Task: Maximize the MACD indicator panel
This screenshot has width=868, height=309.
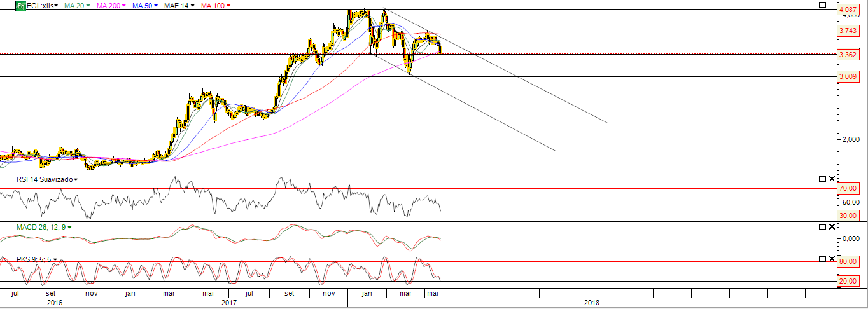Action: [822, 226]
